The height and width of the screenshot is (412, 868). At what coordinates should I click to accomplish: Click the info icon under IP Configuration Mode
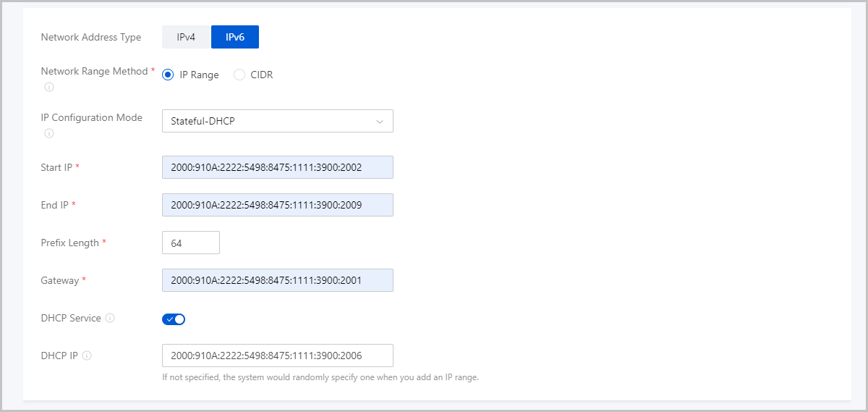pyautogui.click(x=49, y=133)
